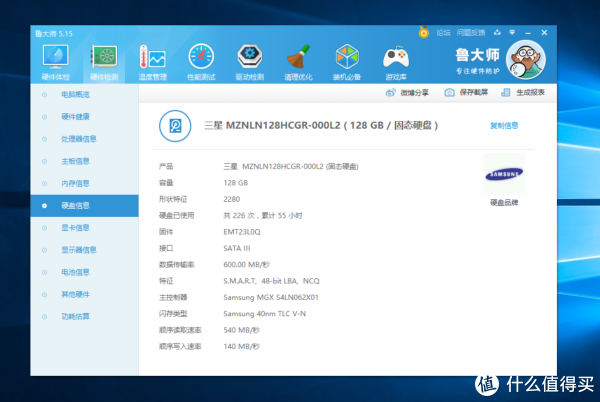Click transfer rate value 600.00 MB/秒
This screenshot has width=600, height=402.
tap(246, 265)
